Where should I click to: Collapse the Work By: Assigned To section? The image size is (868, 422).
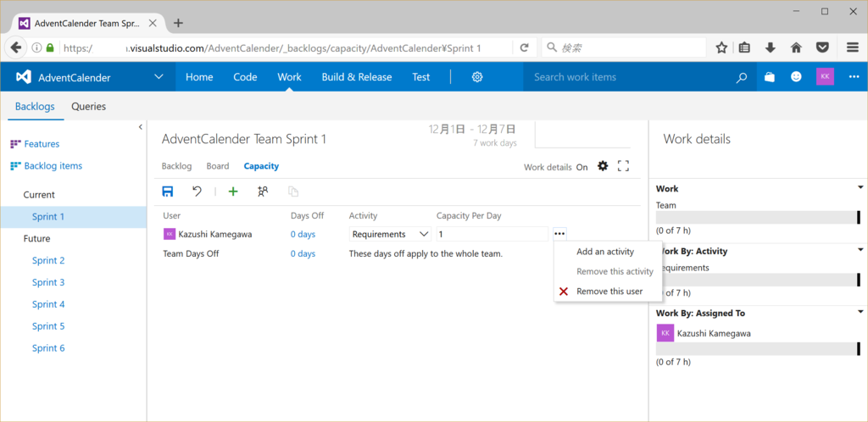click(x=860, y=312)
